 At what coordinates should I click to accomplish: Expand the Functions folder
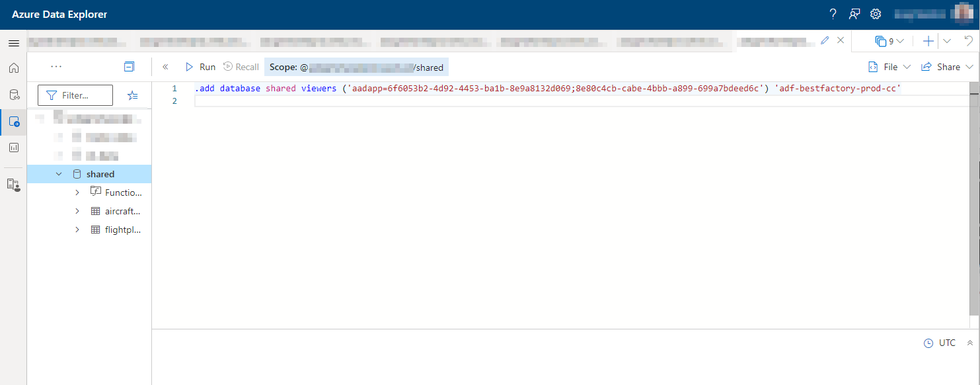(77, 192)
